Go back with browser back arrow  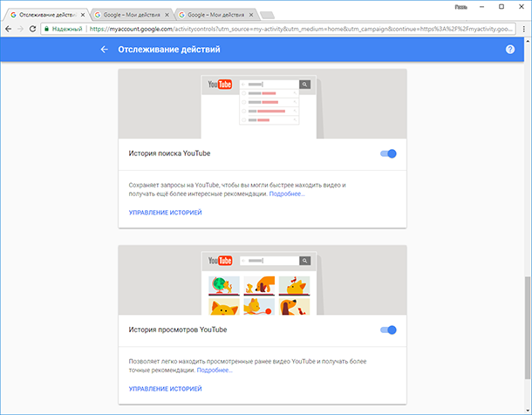(9, 29)
